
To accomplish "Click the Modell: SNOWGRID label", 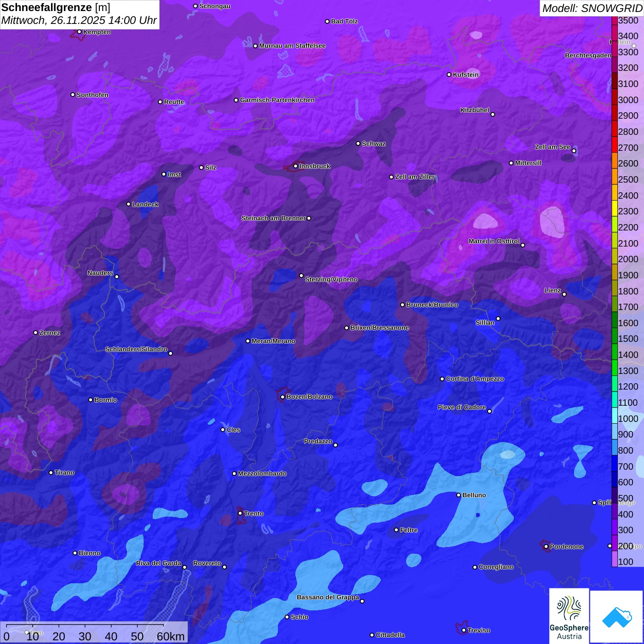I will click(592, 8).
